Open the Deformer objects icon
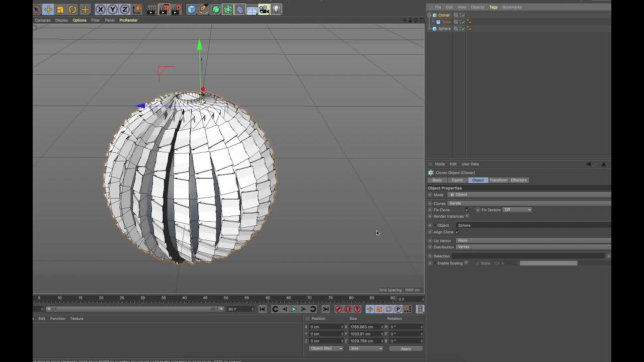Screen dimensions: 644x362 pos(240,9)
